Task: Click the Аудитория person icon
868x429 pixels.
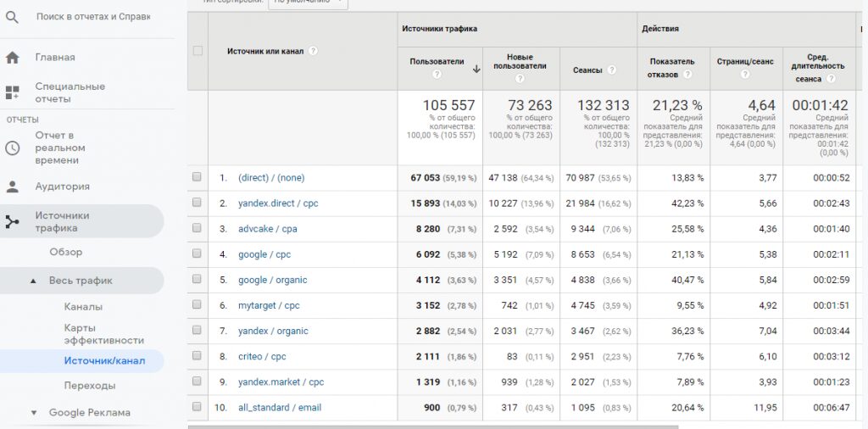Action: 12,187
